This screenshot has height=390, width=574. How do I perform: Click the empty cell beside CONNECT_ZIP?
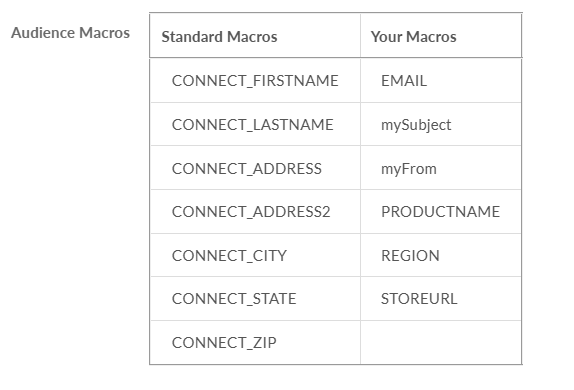point(441,343)
